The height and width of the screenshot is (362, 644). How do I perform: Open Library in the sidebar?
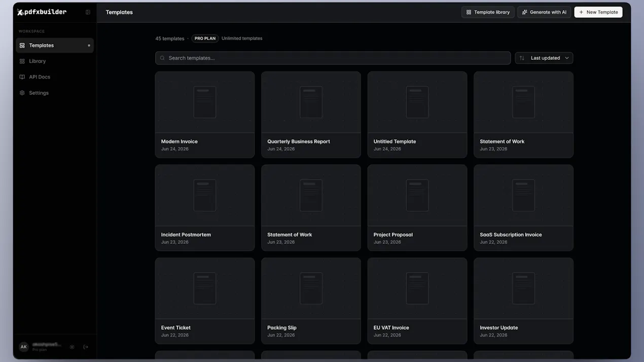point(55,61)
